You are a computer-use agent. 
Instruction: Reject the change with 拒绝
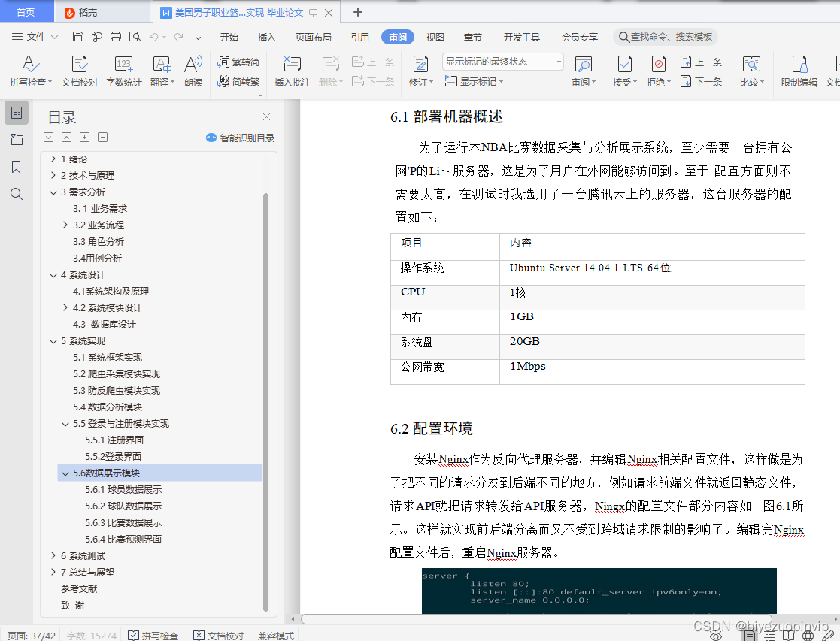[659, 71]
